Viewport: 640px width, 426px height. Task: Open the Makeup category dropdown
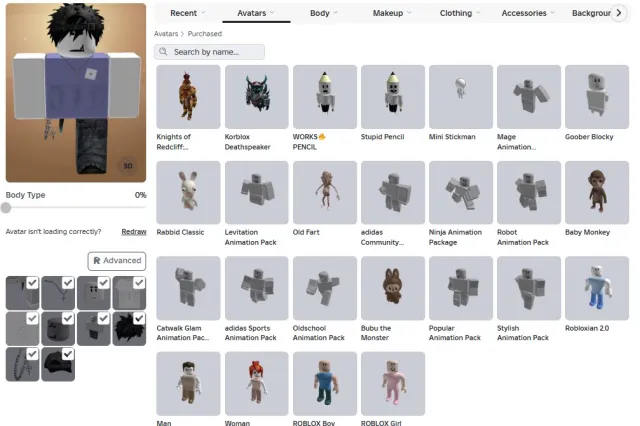point(392,13)
